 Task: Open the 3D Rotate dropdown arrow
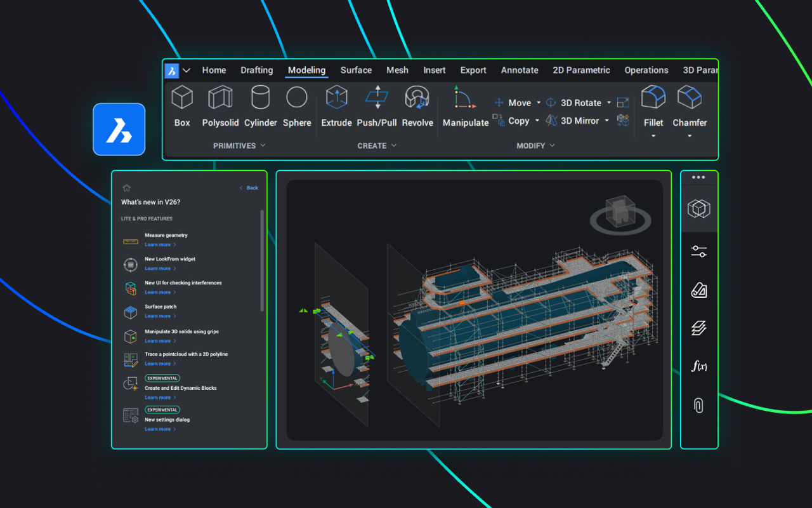pyautogui.click(x=609, y=102)
